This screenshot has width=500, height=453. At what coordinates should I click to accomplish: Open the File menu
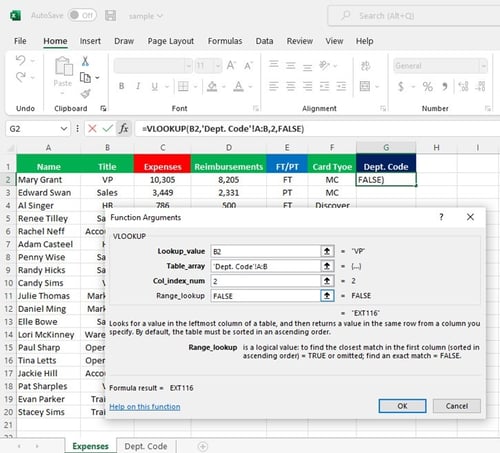click(20, 41)
